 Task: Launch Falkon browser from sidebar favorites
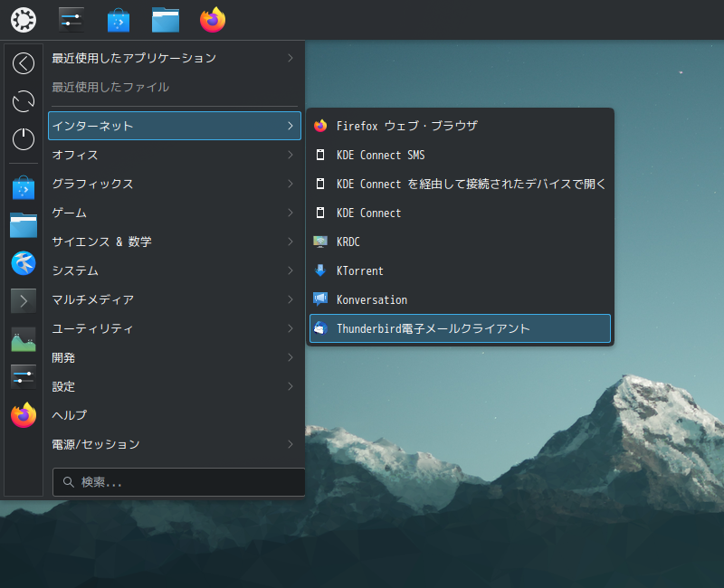tap(24, 263)
